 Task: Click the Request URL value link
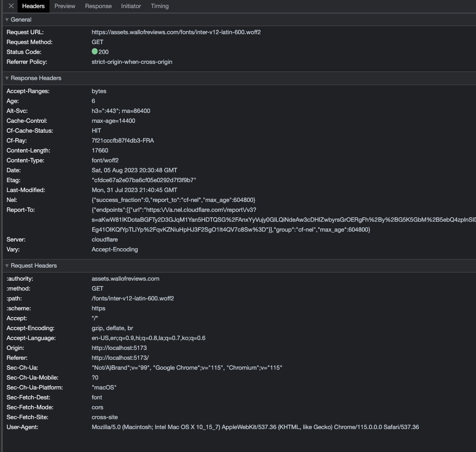(176, 32)
